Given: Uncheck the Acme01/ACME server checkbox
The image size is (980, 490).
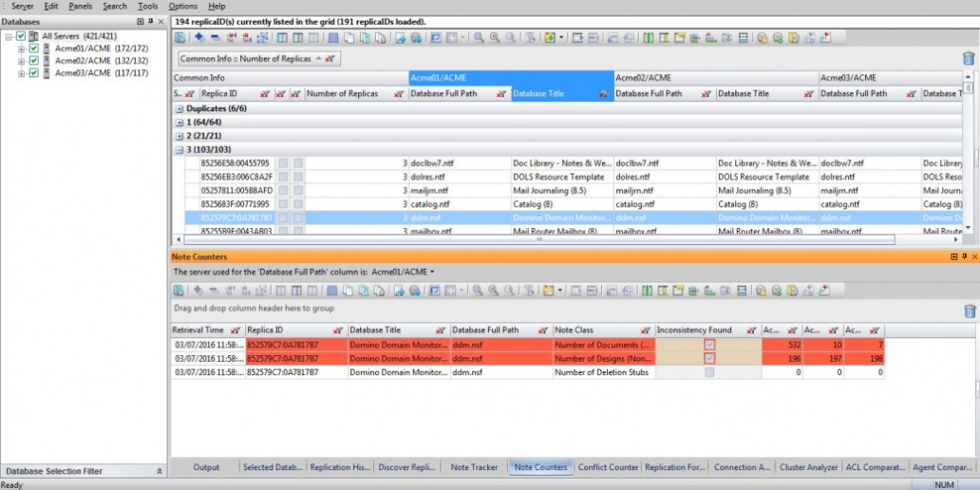Looking at the screenshot, I should (x=34, y=48).
